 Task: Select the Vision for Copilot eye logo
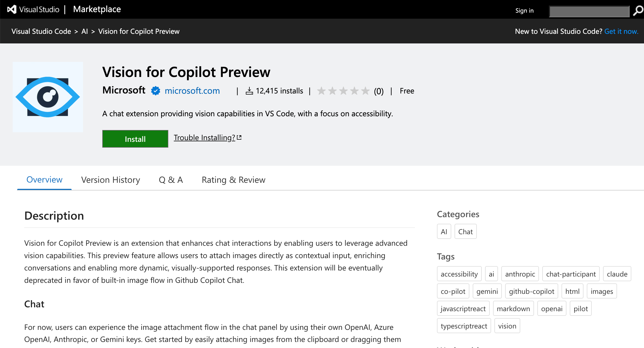(48, 97)
